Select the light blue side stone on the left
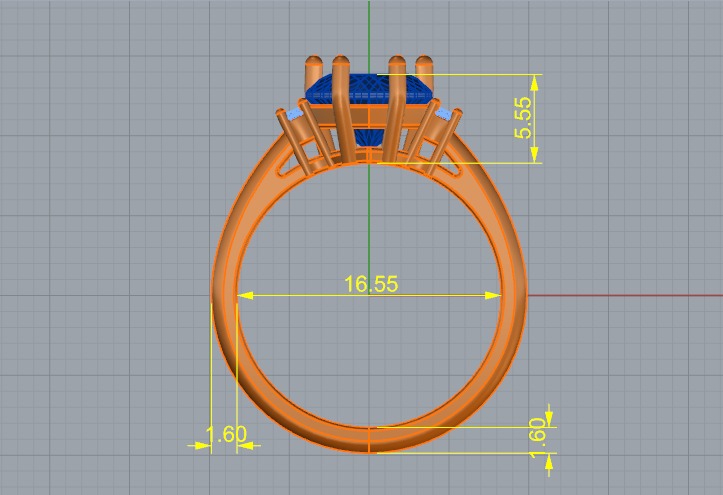This screenshot has height=495, width=723. click(294, 114)
